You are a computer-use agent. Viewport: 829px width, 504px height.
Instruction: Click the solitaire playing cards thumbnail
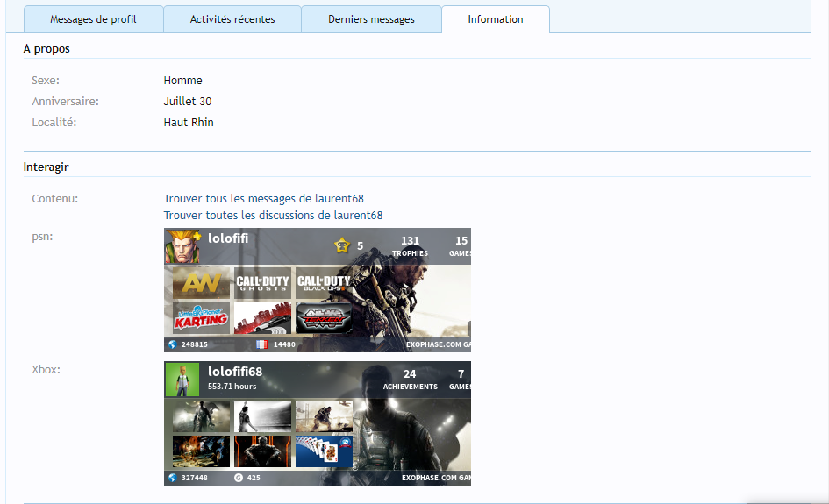point(324,451)
